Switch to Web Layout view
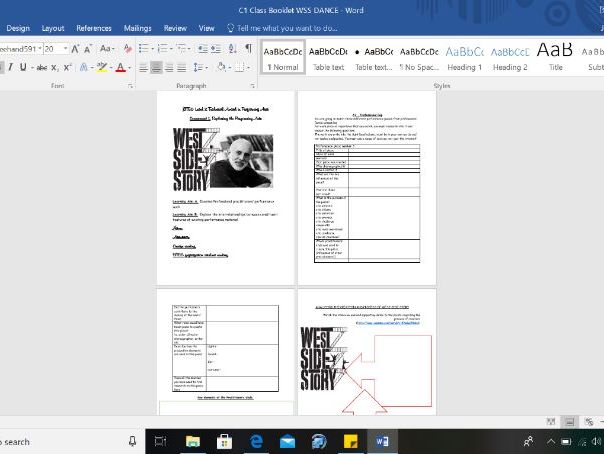Image resolution: width=604 pixels, height=454 pixels. [589, 422]
